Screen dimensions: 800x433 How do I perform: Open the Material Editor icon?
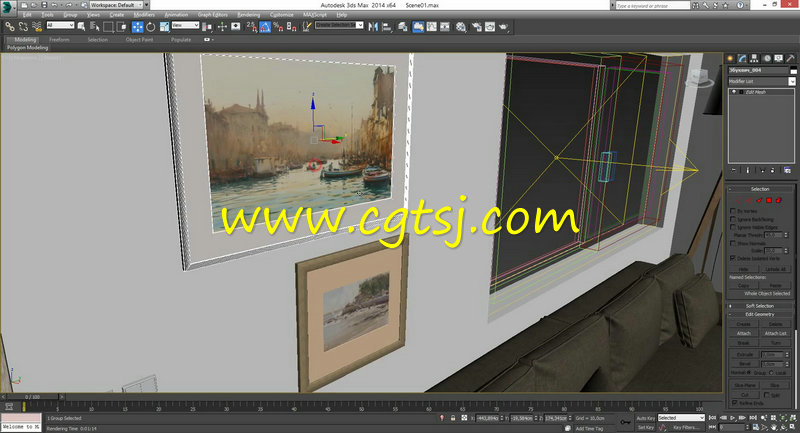(461, 27)
